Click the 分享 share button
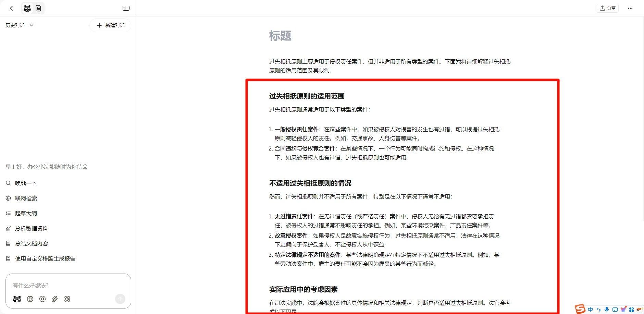 pyautogui.click(x=608, y=8)
